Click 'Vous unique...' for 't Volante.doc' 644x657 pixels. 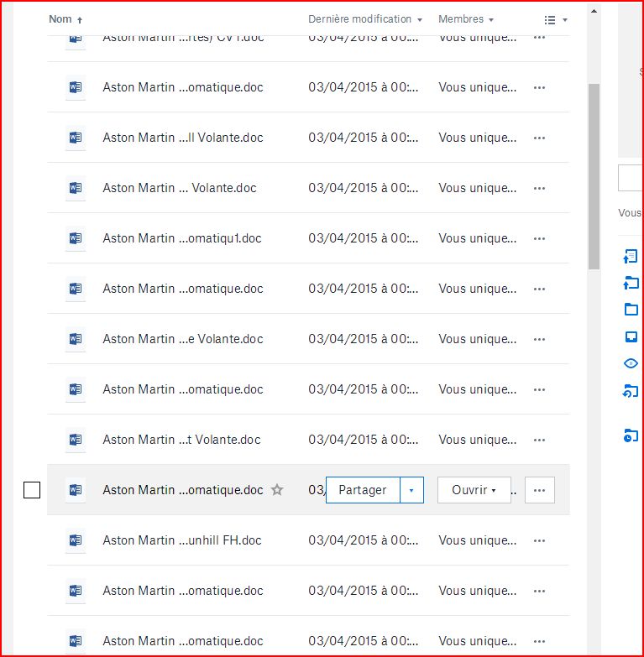click(x=478, y=439)
